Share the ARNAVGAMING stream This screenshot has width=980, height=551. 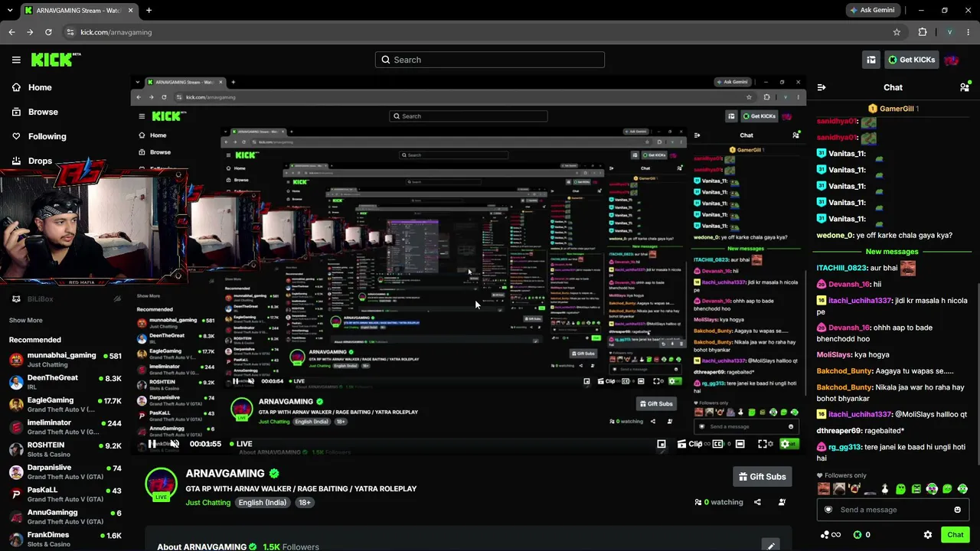pyautogui.click(x=757, y=502)
